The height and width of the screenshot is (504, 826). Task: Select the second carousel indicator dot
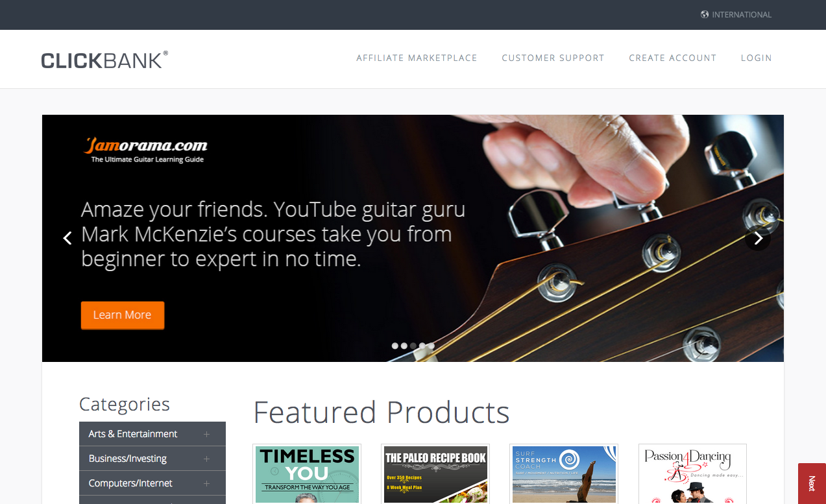(x=404, y=346)
